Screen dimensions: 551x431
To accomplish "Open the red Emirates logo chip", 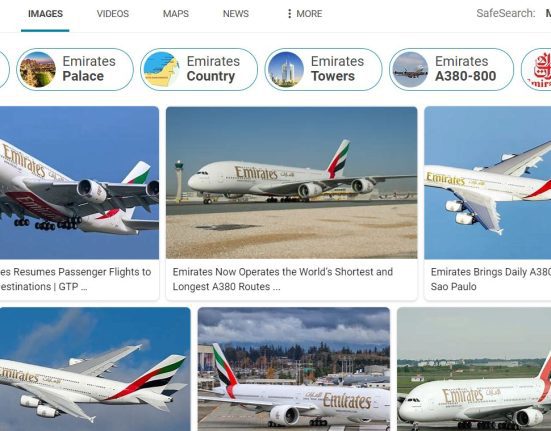I will [536, 70].
